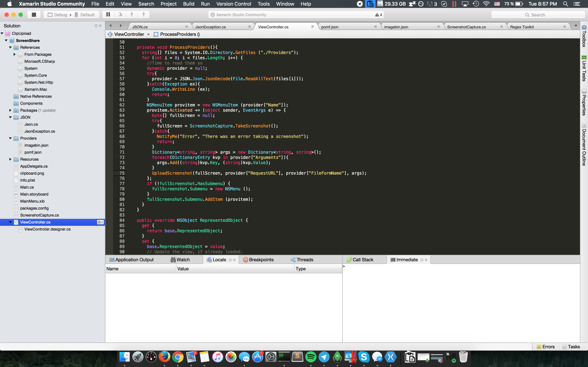Screen dimensions: 588x367
Task: Click the Step Over debug arrow icon
Action: click(x=120, y=15)
